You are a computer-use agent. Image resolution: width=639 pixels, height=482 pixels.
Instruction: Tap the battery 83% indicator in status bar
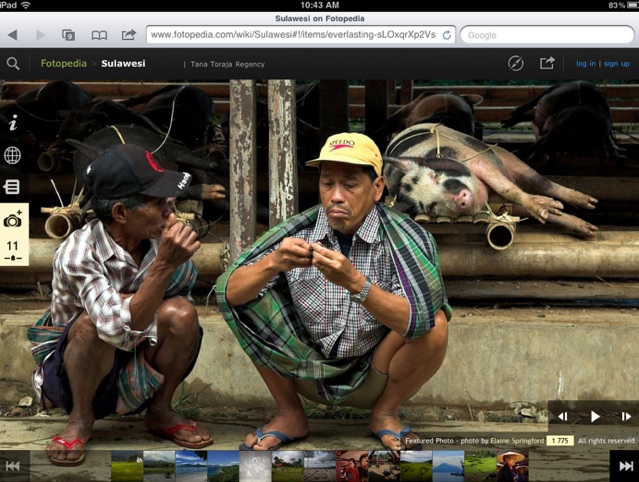point(622,5)
